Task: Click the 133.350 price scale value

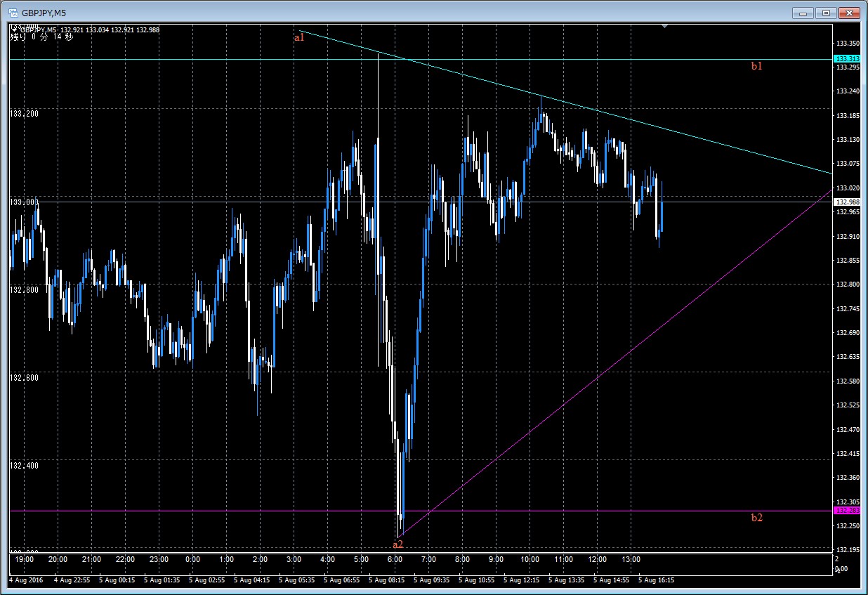Action: 848,43
